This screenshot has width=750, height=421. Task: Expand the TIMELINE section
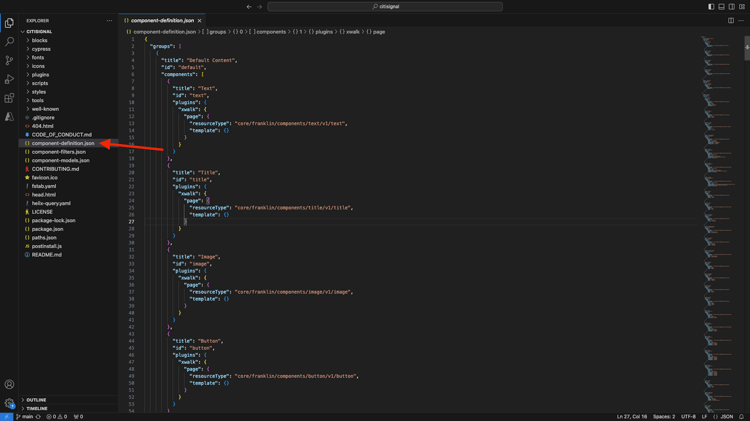point(37,409)
